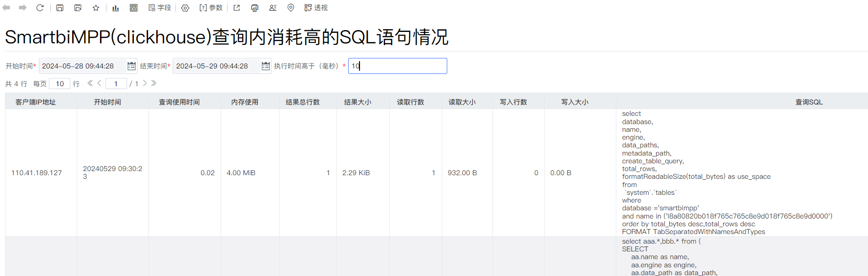Select the start time cell 20240529 09:30:23
Image resolution: width=868 pixels, height=276 pixels.
tap(113, 172)
